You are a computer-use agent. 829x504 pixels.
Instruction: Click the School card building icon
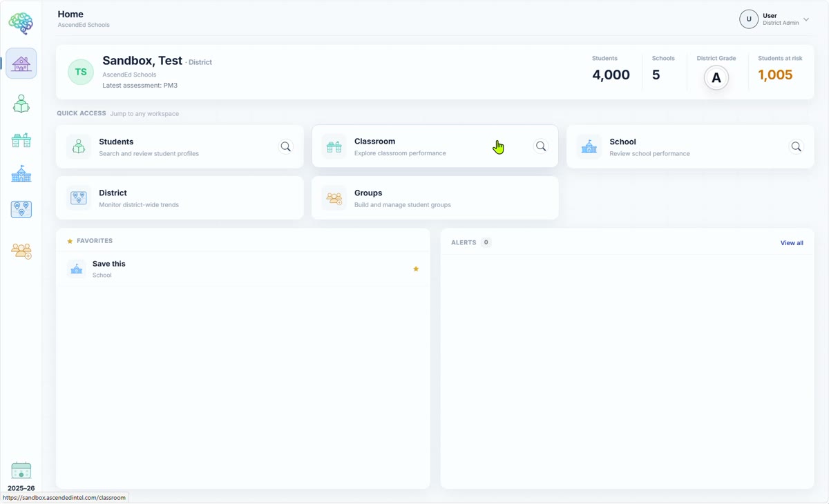point(589,146)
